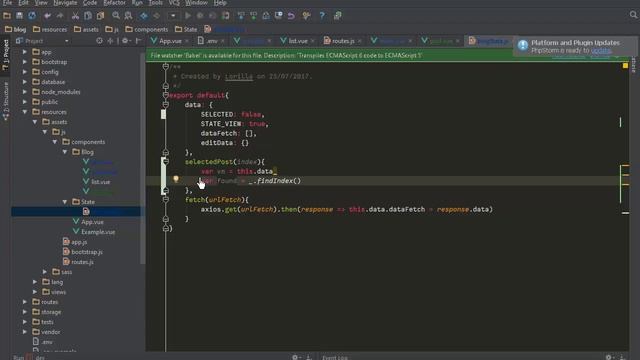Expand the vendor folder

coord(25,332)
